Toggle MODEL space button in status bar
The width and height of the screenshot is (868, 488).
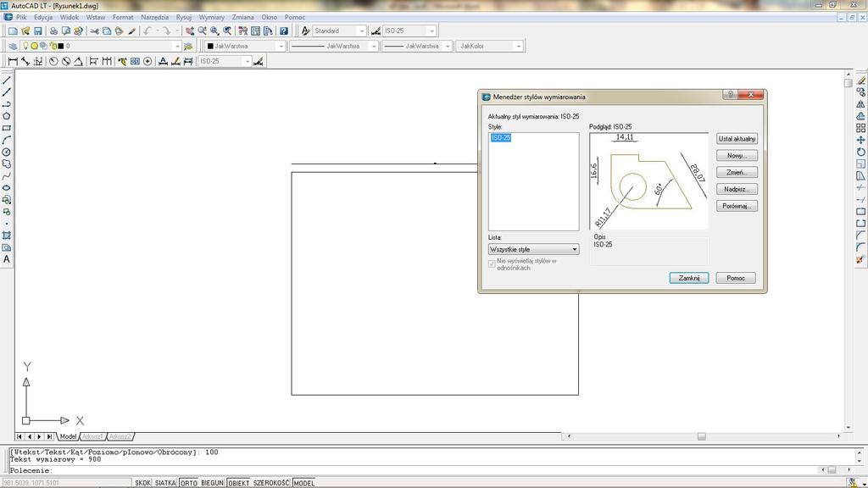coord(304,483)
